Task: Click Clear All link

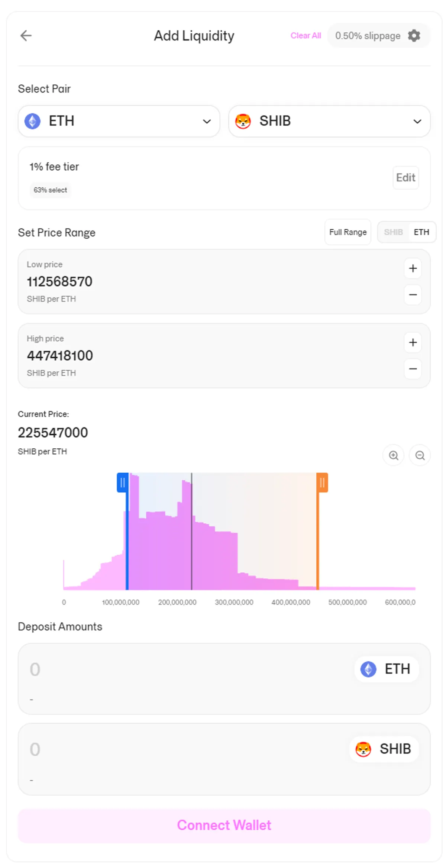Action: tap(306, 36)
